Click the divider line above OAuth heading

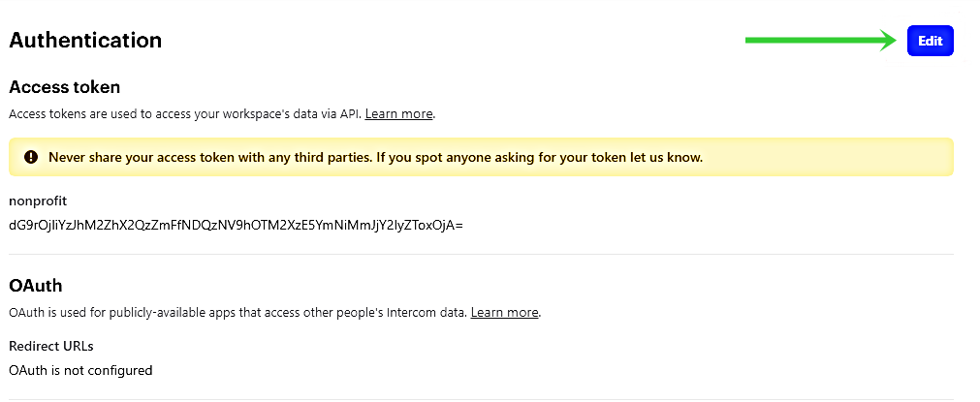(x=481, y=255)
